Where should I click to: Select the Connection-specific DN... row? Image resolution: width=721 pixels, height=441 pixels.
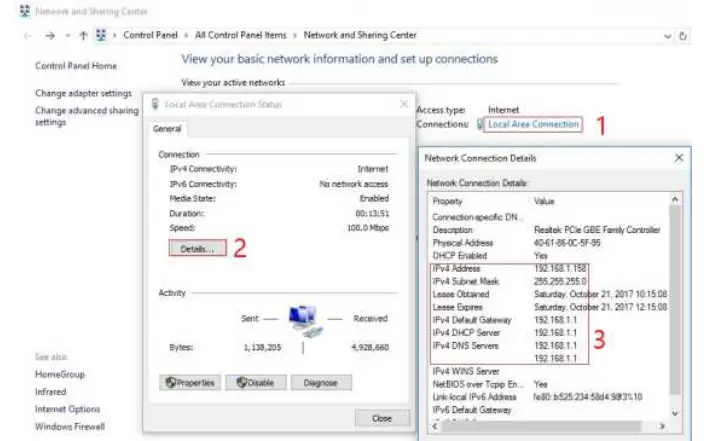point(549,217)
